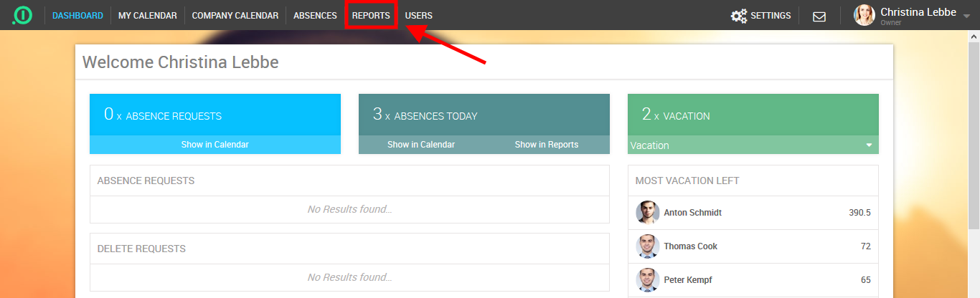The width and height of the screenshot is (980, 298).
Task: Click Christina Lebbe's profile avatar
Action: (864, 15)
